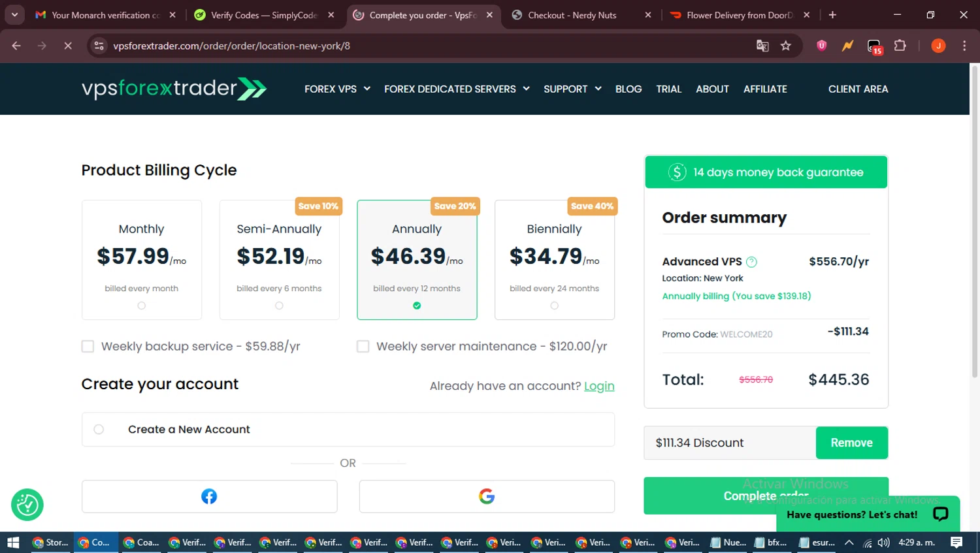Select the Annually billing cycle
The image size is (980, 553).
tap(417, 260)
